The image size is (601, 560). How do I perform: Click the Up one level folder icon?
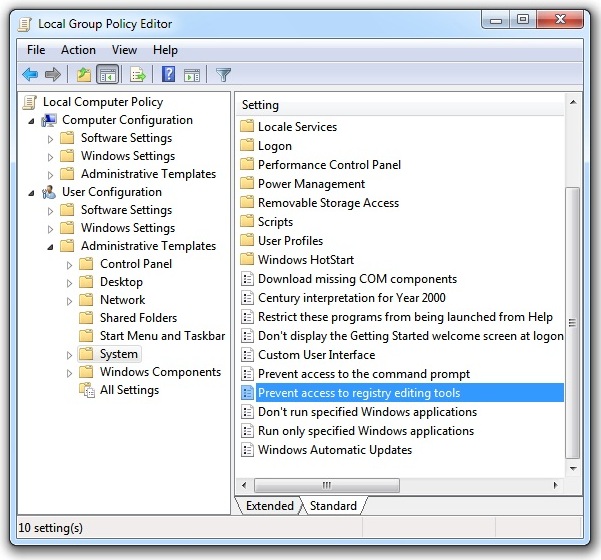(84, 75)
